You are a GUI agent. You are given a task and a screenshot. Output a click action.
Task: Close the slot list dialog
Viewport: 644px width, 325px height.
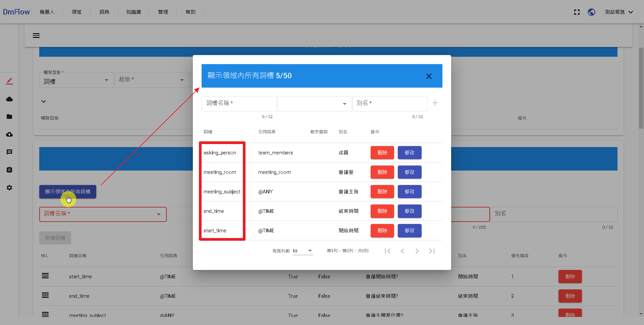tap(429, 76)
